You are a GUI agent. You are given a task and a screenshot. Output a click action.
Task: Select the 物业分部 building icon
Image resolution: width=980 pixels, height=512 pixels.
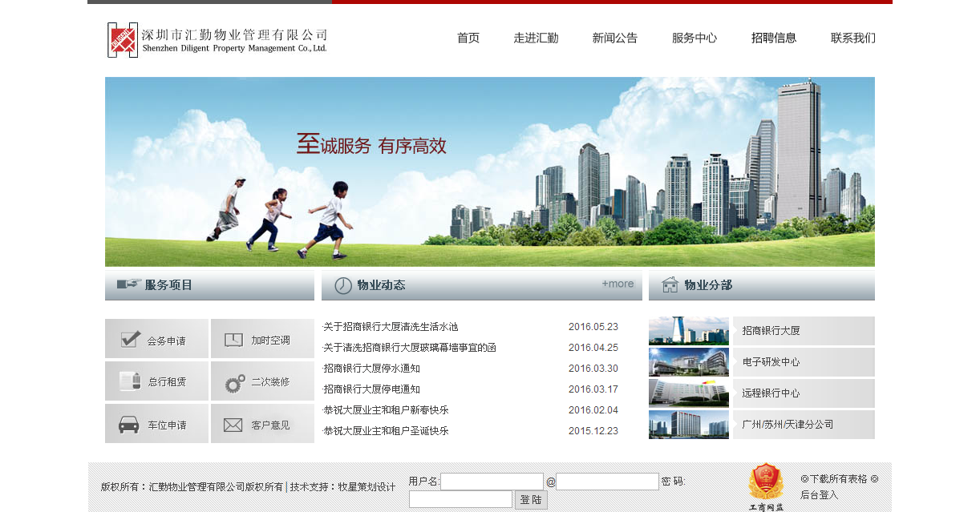[670, 284]
